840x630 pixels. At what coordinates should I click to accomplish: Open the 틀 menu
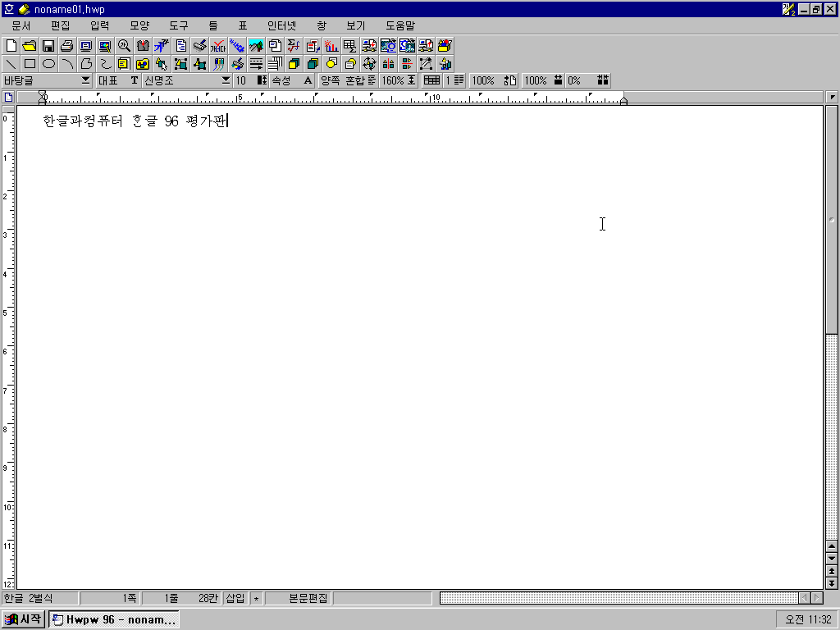click(213, 25)
